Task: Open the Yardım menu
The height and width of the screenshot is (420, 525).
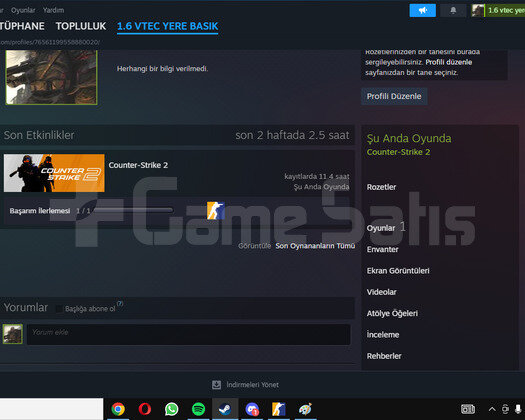Action: click(x=53, y=10)
